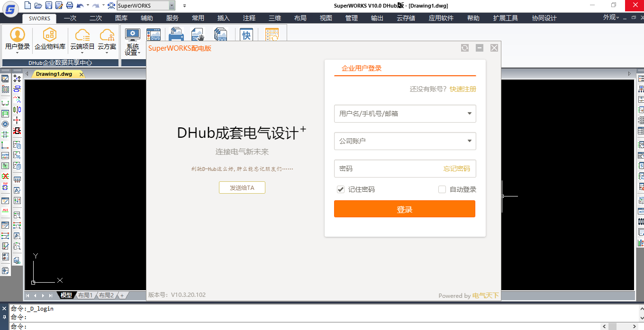Viewport: 644px width, 330px height.
Task: Click the workspace user icon beside SuperWORKS box
Action: point(111,5)
